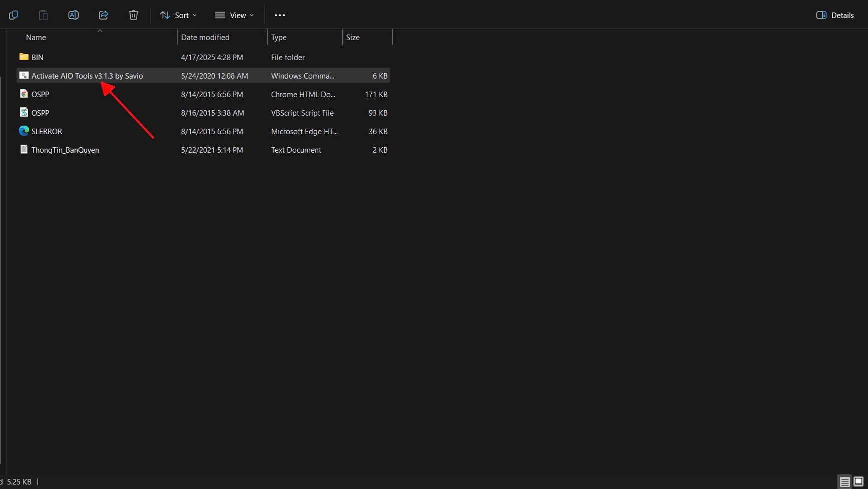Image resolution: width=868 pixels, height=489 pixels.
Task: Click the Rename icon in toolbar
Action: [x=74, y=15]
